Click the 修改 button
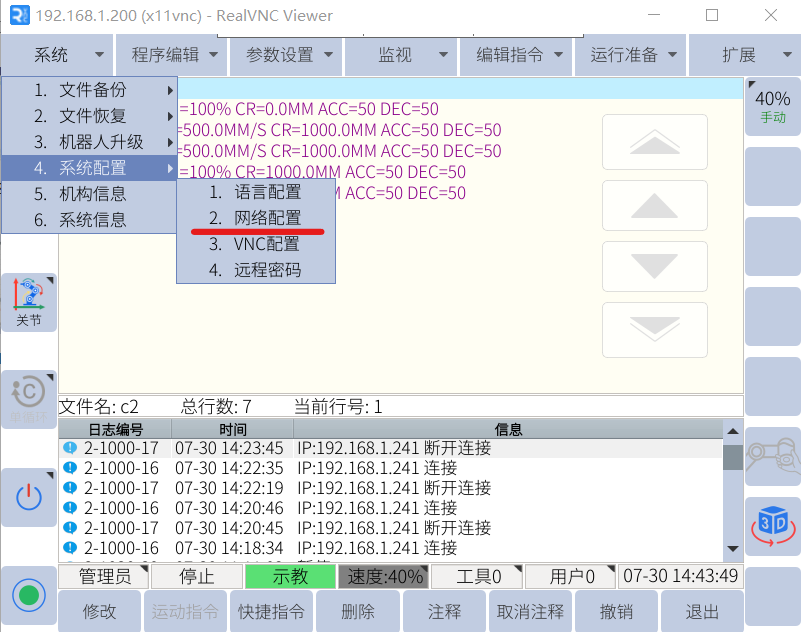 pos(99,611)
